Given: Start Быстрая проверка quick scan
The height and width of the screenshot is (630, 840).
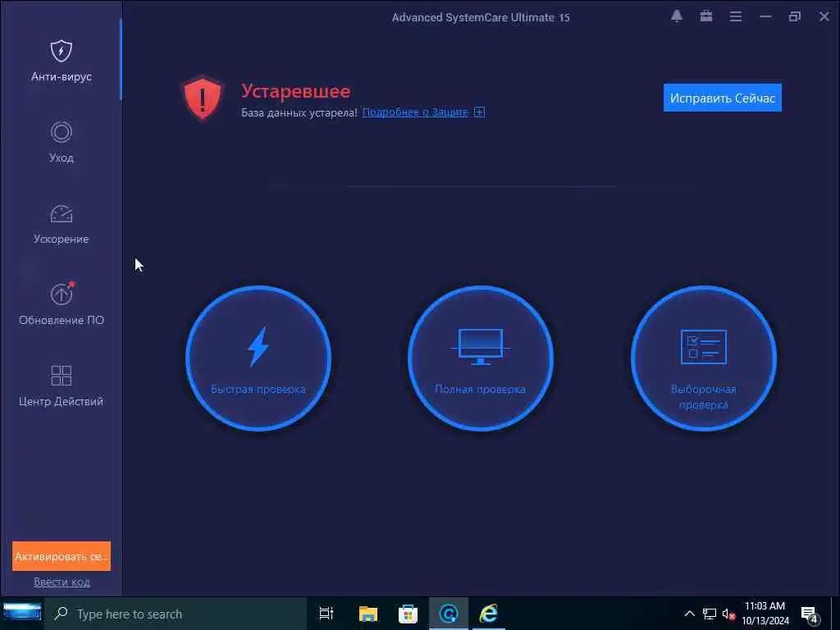Looking at the screenshot, I should (x=258, y=358).
